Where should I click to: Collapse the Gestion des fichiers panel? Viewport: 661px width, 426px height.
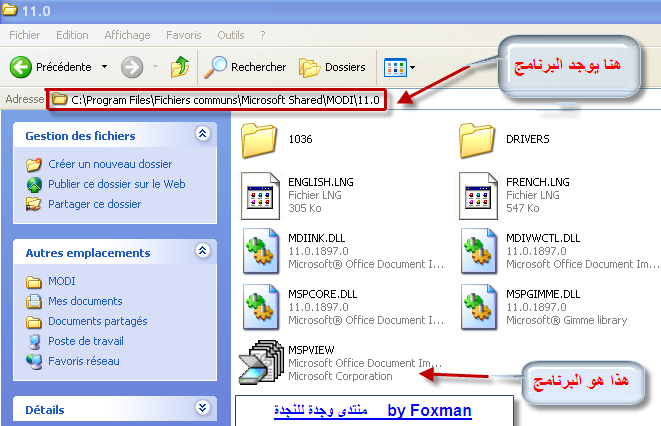(x=202, y=134)
